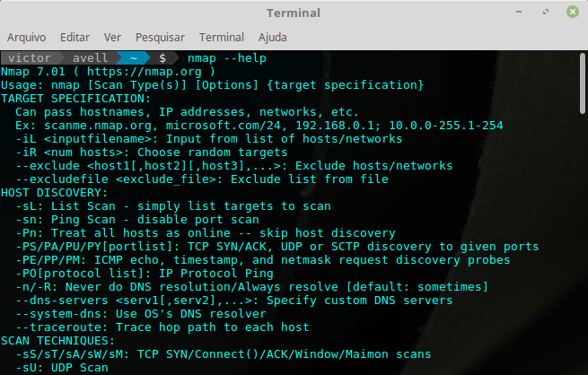Click the https://nmap.org URL text
This screenshot has width=588, height=375.
[144, 72]
